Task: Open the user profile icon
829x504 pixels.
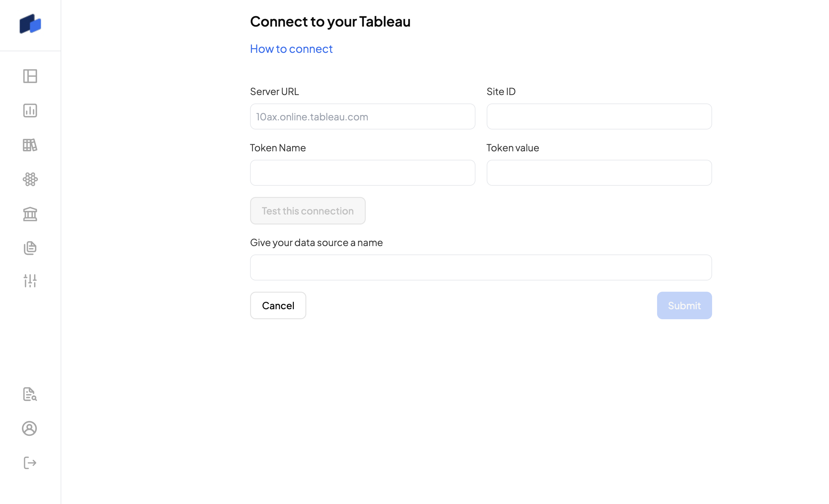Action: point(30,428)
